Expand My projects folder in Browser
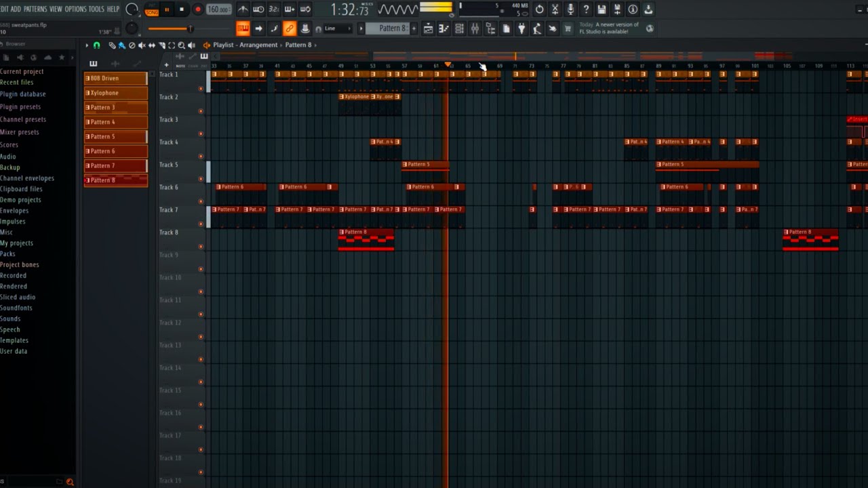868x488 pixels. point(16,243)
